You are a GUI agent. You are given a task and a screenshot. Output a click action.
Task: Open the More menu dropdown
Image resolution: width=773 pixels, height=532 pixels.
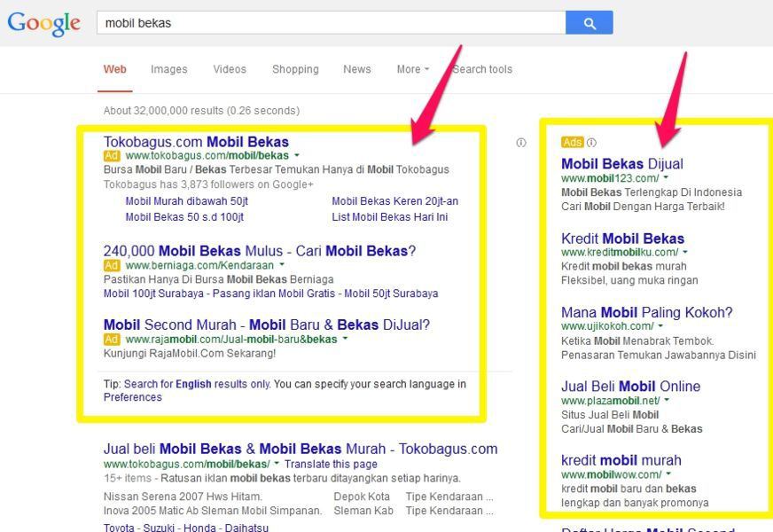[412, 69]
